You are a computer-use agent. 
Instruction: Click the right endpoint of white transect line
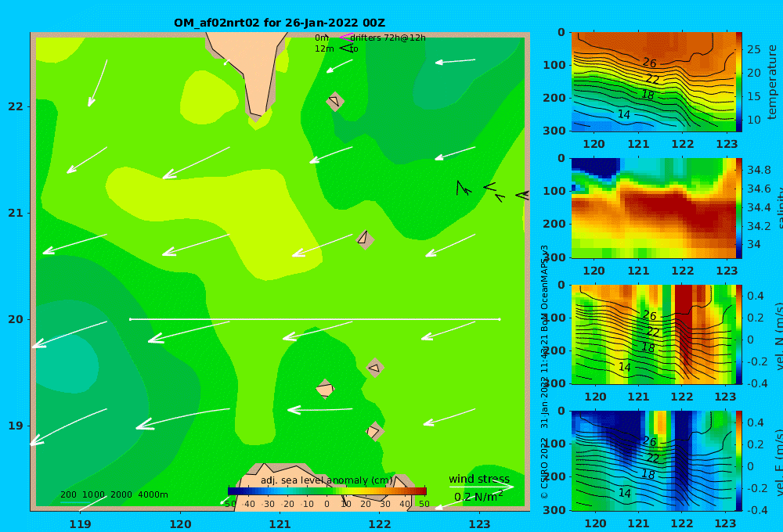500,319
